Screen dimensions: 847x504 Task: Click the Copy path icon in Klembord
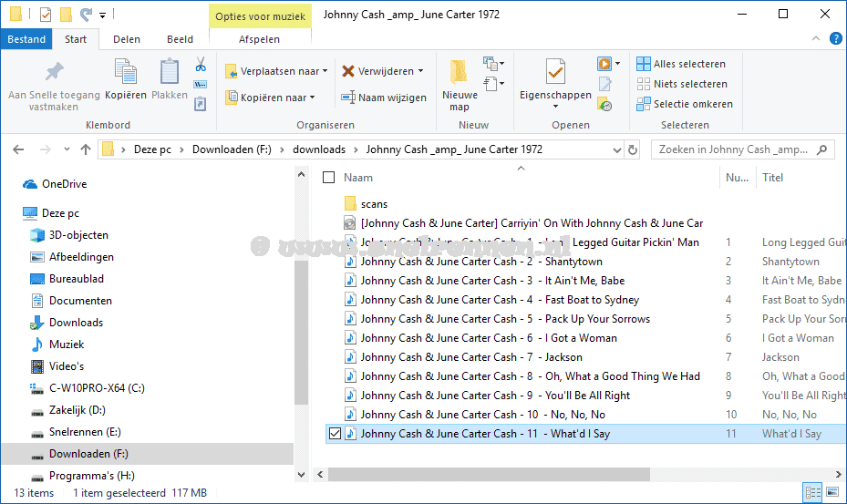coord(200,84)
